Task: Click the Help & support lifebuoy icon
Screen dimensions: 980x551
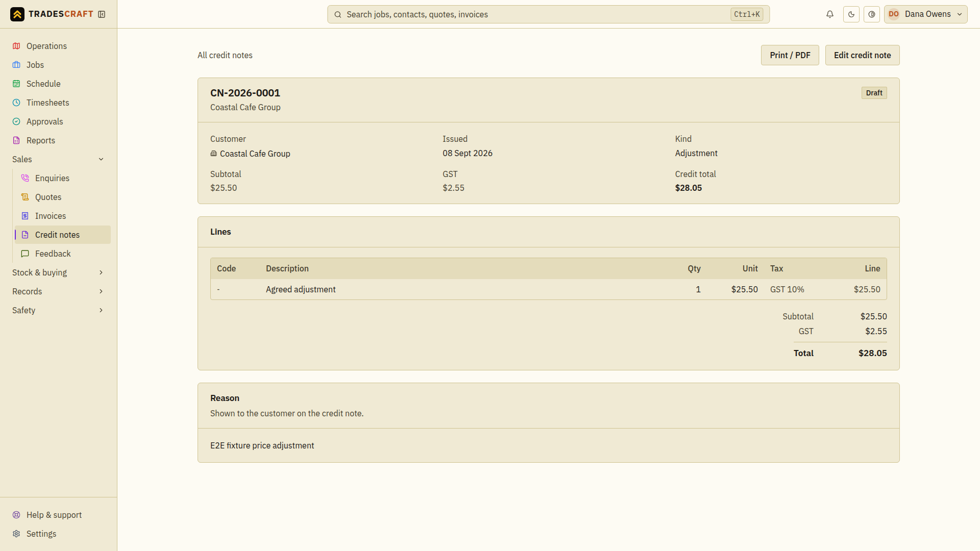Action: [16, 515]
